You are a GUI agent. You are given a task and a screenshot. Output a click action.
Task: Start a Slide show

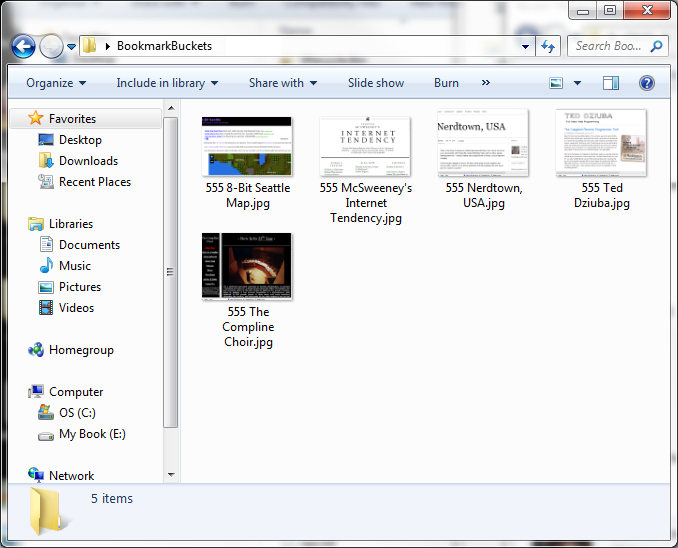click(376, 83)
